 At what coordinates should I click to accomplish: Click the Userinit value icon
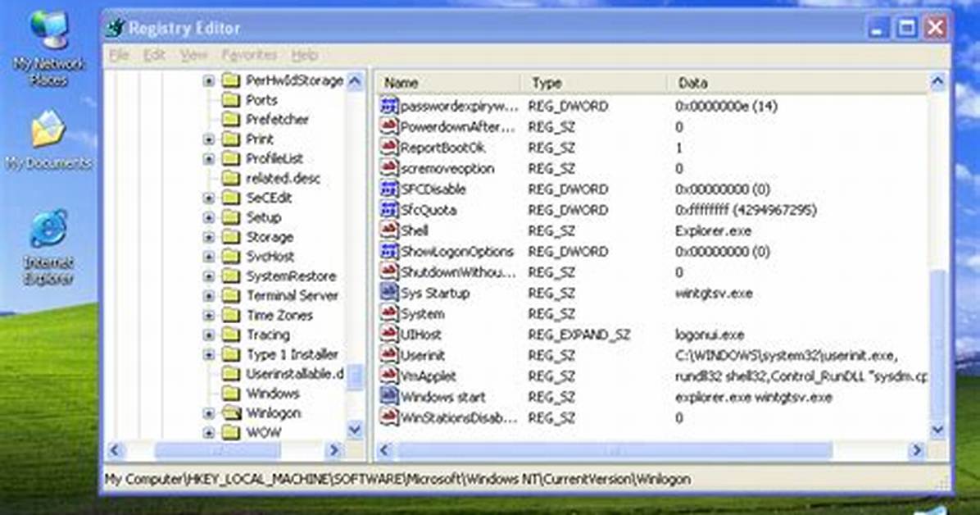coord(388,355)
